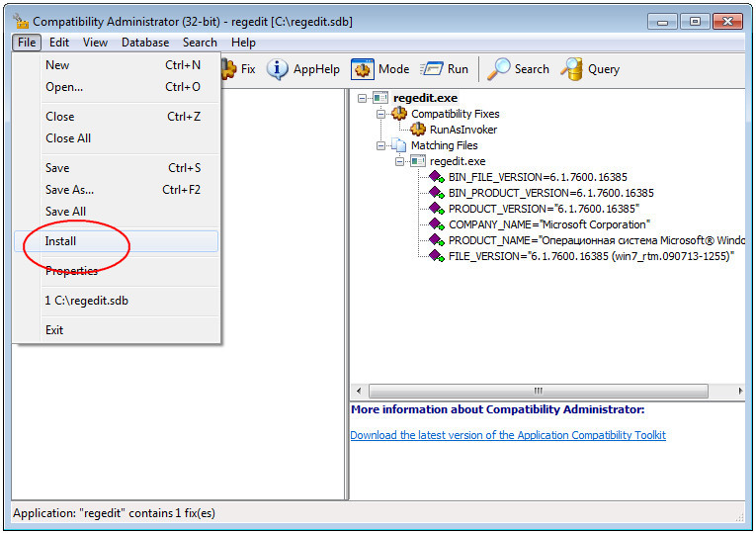Image resolution: width=756 pixels, height=533 pixels.
Task: Collapse regedit.exe under Matching Files
Action: 399,161
